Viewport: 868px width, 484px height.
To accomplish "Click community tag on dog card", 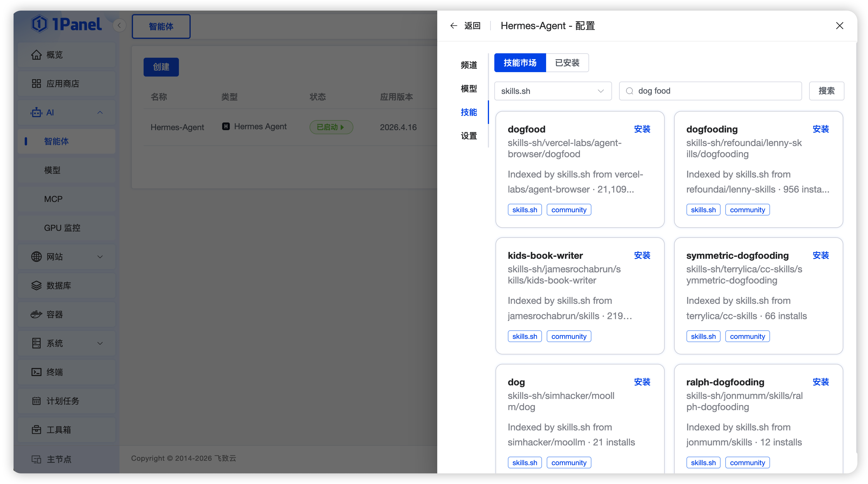I will coord(569,463).
